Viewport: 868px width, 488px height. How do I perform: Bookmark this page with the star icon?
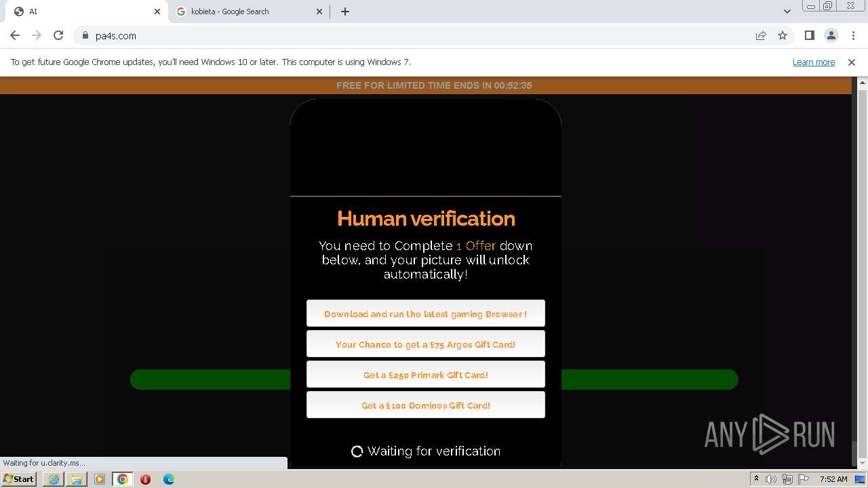(783, 35)
